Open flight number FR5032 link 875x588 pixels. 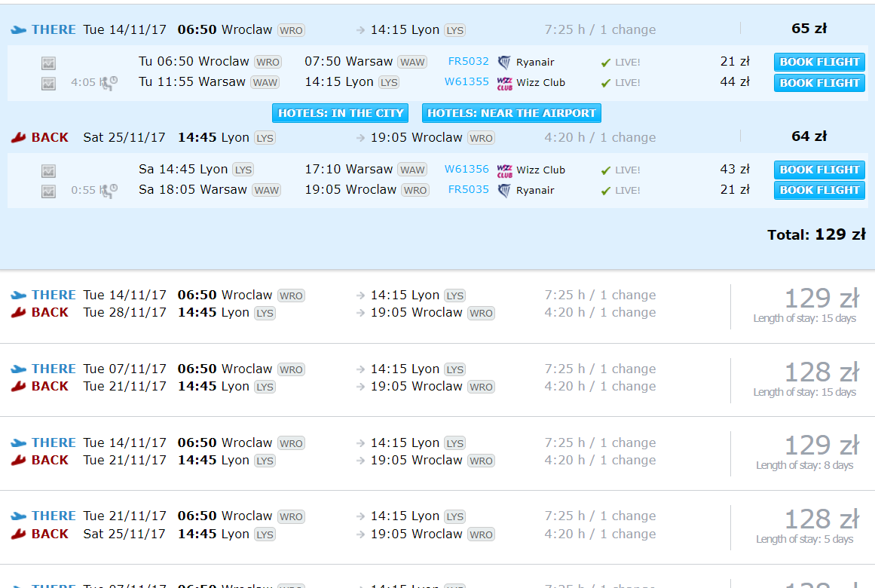pos(468,61)
